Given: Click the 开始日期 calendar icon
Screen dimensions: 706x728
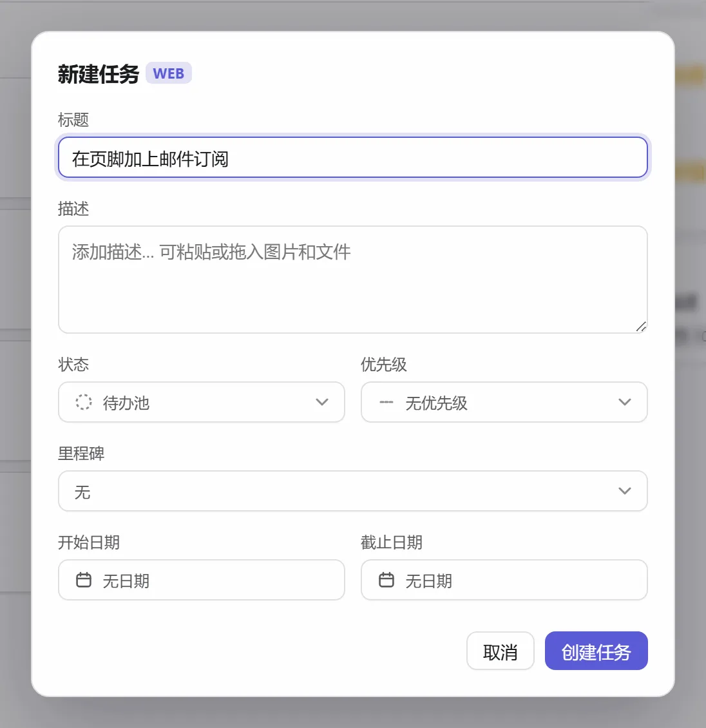Looking at the screenshot, I should (84, 580).
